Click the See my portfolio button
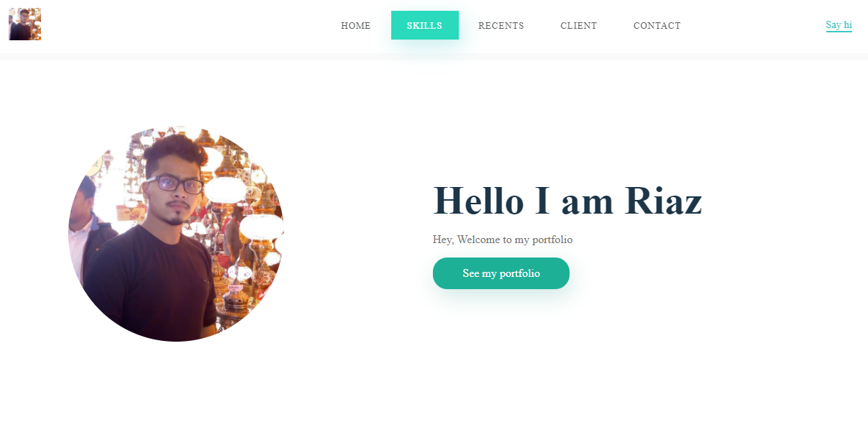The height and width of the screenshot is (433, 868). [x=501, y=273]
